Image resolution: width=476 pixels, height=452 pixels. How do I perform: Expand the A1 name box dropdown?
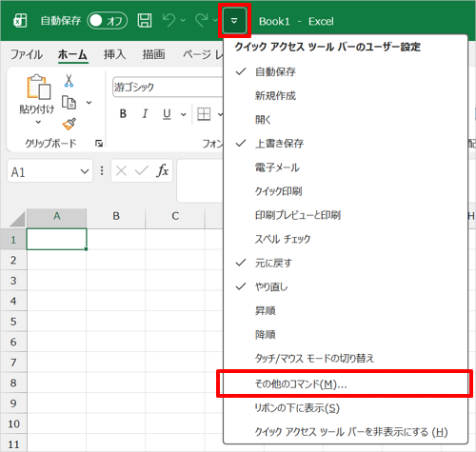click(85, 171)
